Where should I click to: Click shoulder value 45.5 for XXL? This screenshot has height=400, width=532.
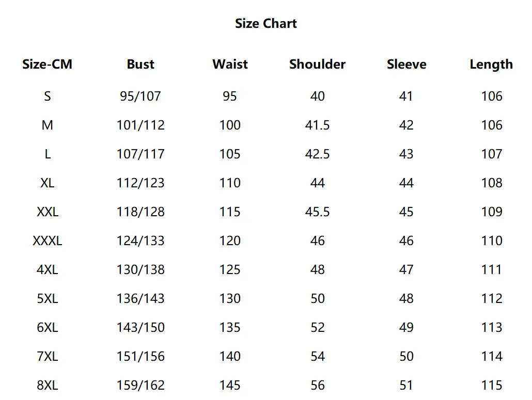317,212
